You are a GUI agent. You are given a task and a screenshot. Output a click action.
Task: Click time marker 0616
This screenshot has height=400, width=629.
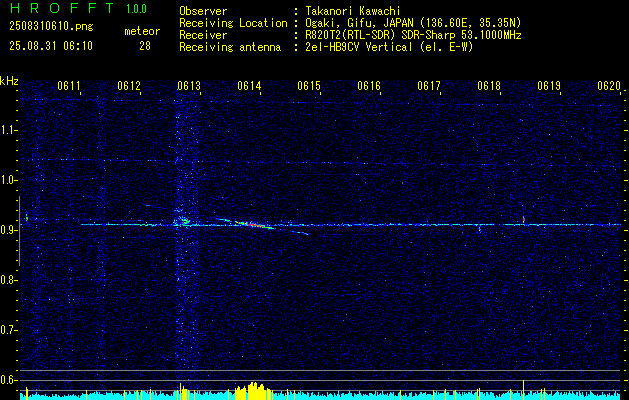(369, 85)
